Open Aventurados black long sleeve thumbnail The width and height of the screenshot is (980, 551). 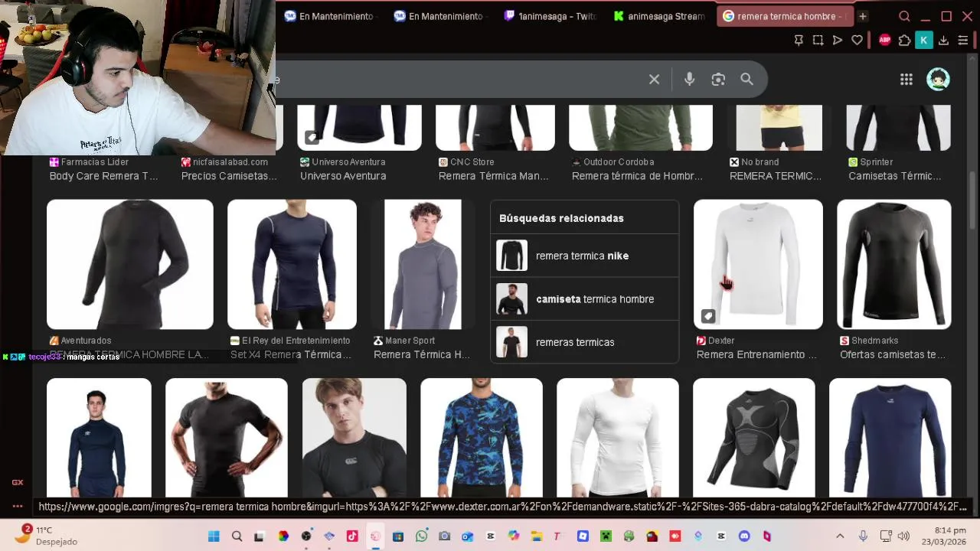(130, 265)
